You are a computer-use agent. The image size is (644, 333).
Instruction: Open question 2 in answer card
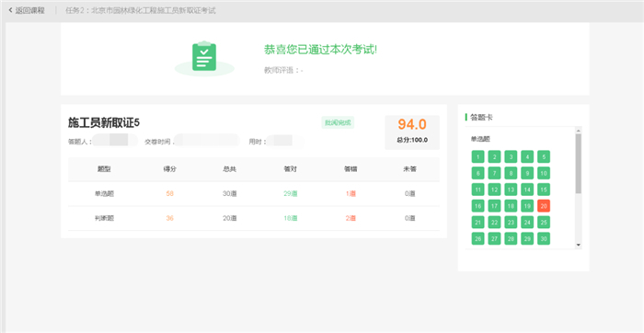coord(495,157)
